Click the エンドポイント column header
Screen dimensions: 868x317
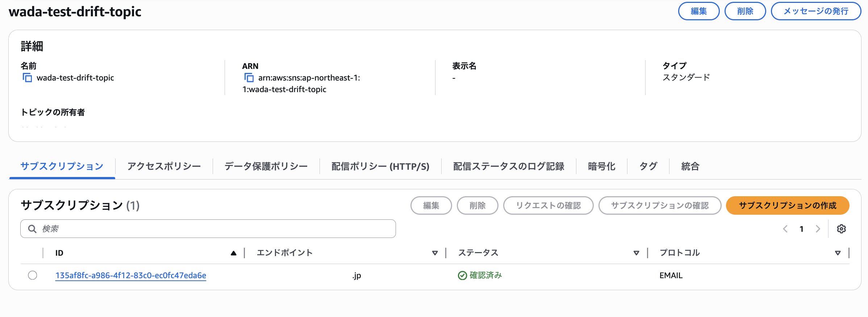pos(284,253)
